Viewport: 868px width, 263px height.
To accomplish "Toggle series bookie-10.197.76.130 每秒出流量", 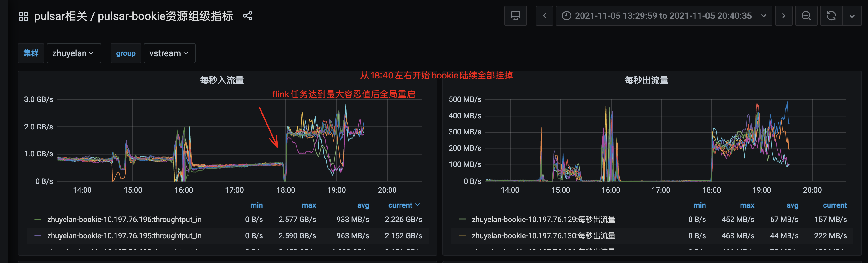I will click(x=544, y=236).
